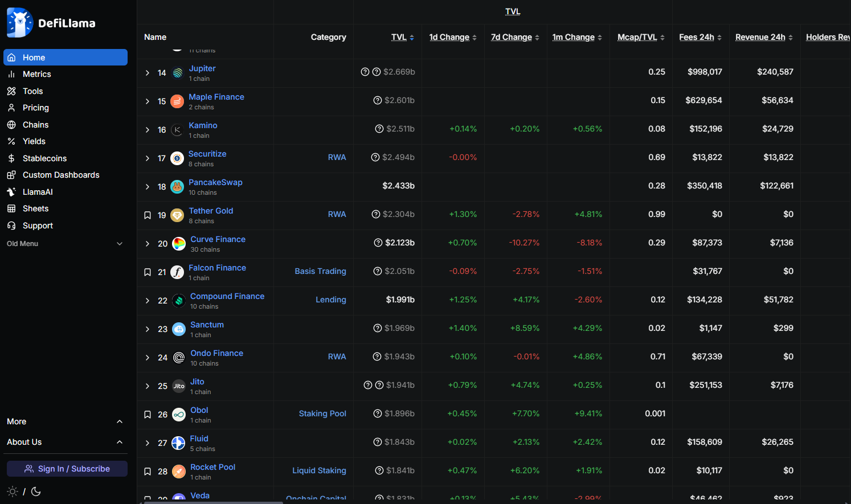Expand the Old Menu section
This screenshot has width=851, height=504.
[120, 244]
